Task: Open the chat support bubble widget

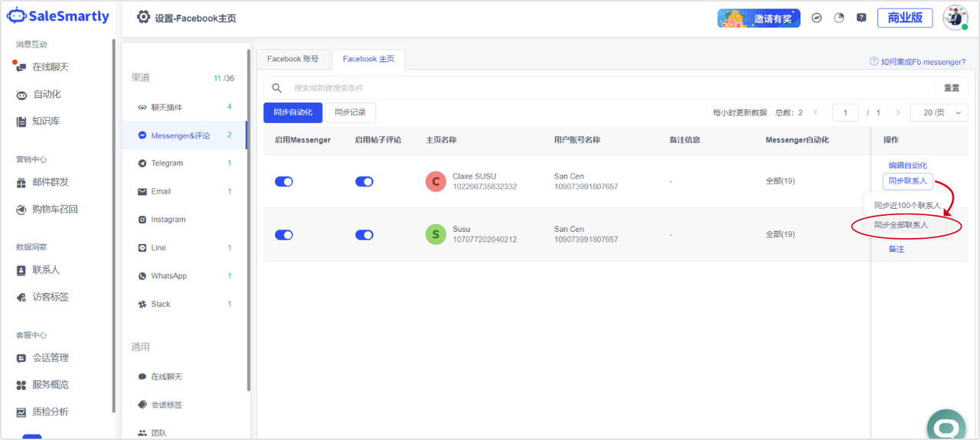Action: [946, 426]
